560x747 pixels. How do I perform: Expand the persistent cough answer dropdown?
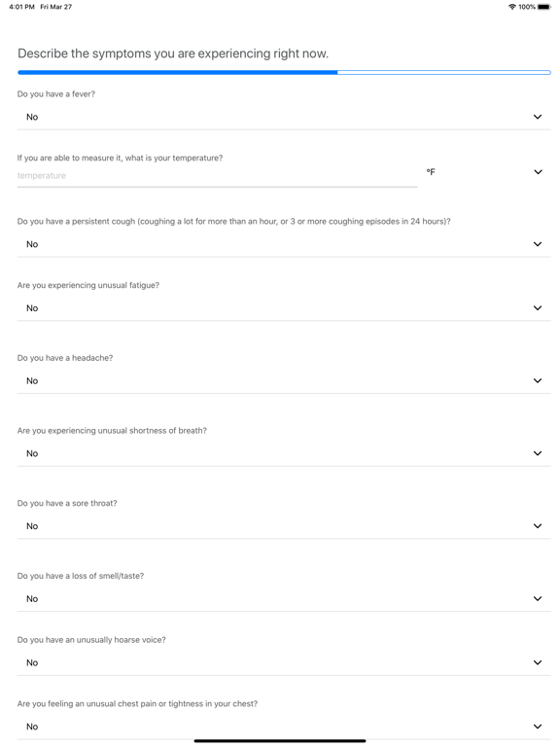tap(284, 244)
